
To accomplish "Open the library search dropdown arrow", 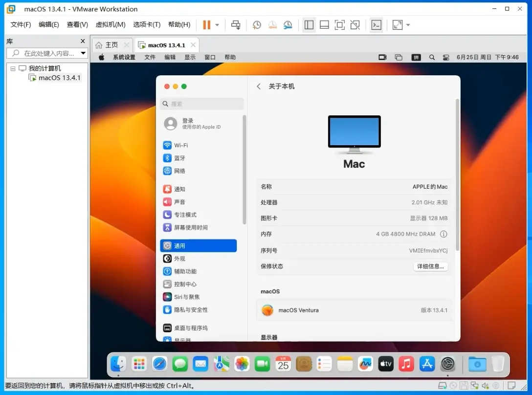I will pyautogui.click(x=83, y=53).
